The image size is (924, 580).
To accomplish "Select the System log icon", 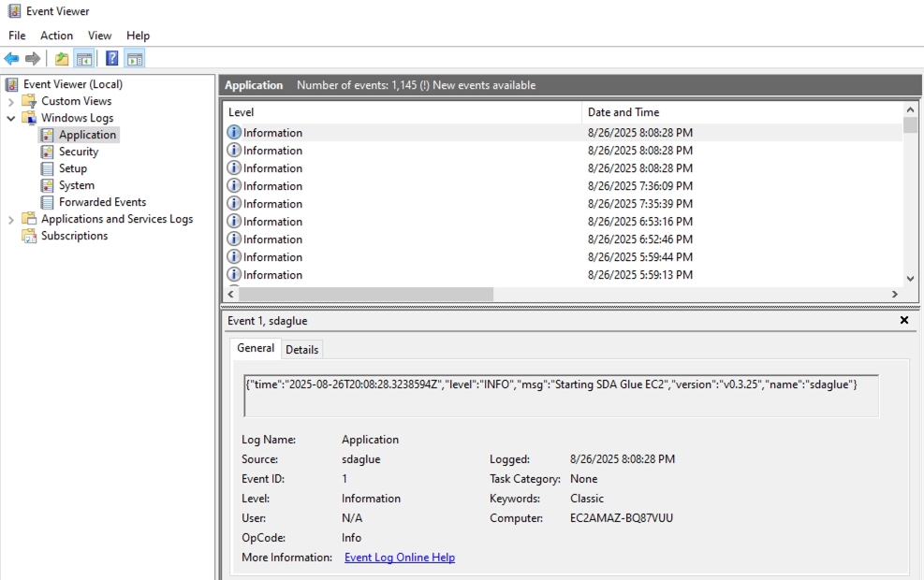I will pyautogui.click(x=48, y=185).
